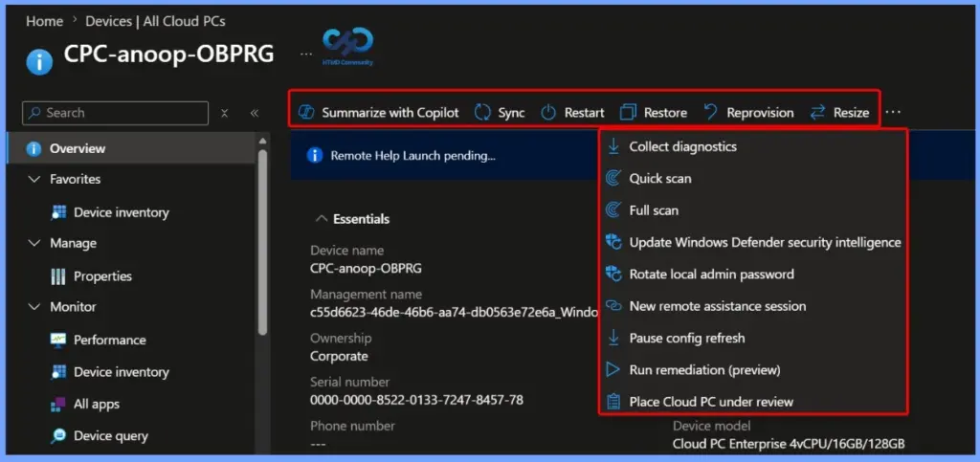Click the sidebar Search field
The image size is (980, 462).
(116, 113)
